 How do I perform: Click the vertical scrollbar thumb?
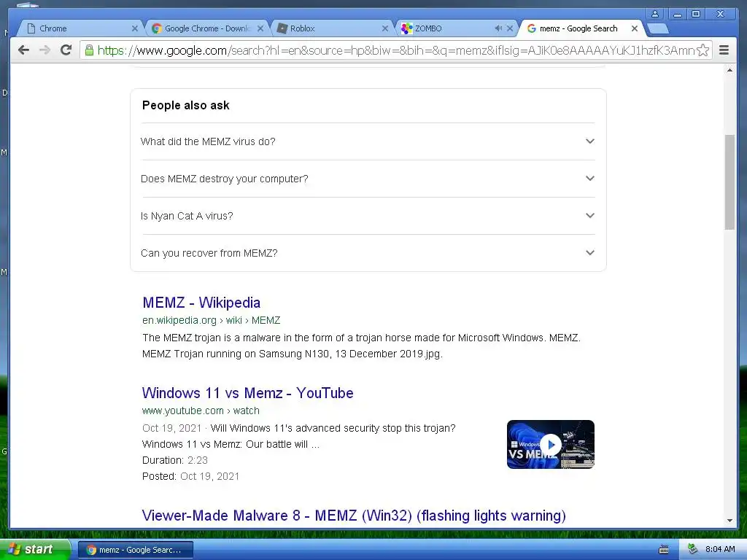pos(729,182)
